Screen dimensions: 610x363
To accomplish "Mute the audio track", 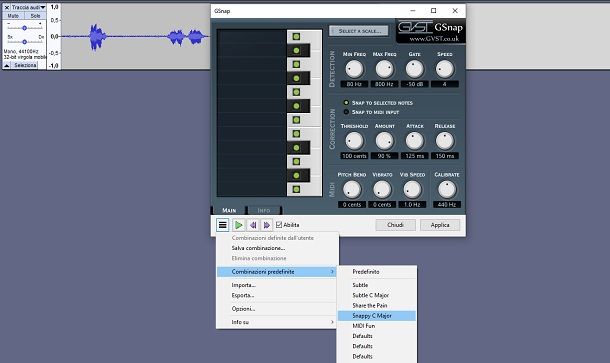I will (x=13, y=16).
